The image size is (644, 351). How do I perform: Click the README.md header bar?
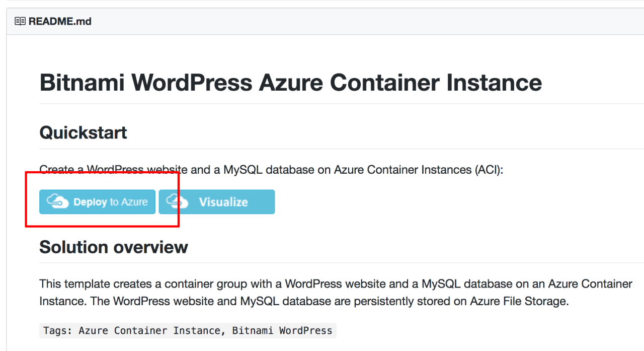coord(322,21)
